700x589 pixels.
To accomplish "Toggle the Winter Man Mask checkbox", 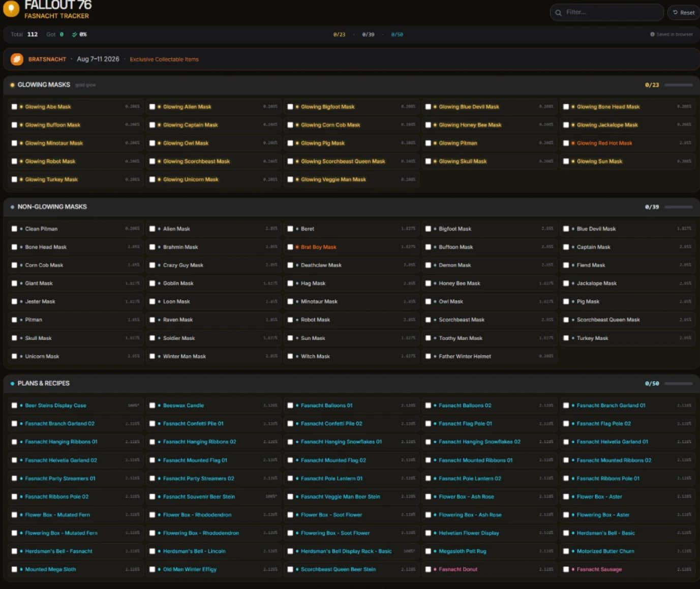I will coord(152,356).
